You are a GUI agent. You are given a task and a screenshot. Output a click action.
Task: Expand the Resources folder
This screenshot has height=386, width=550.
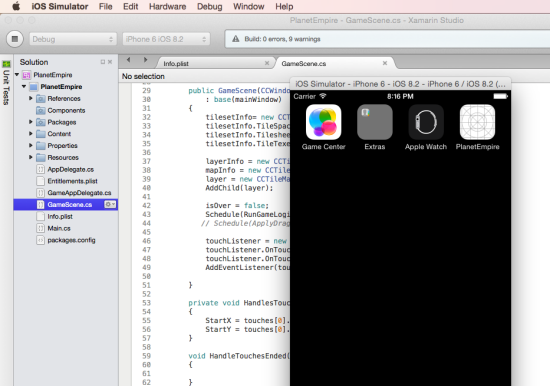[31, 157]
